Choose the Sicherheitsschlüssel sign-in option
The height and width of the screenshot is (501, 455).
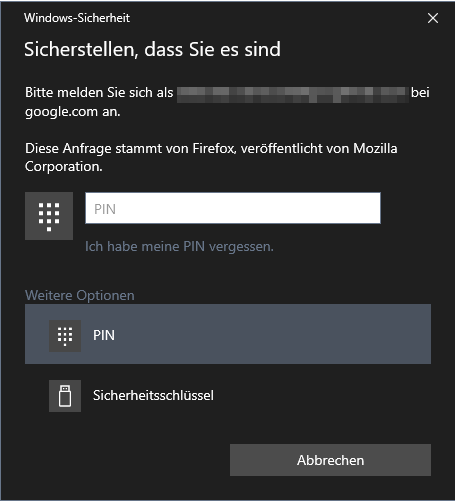pyautogui.click(x=228, y=396)
